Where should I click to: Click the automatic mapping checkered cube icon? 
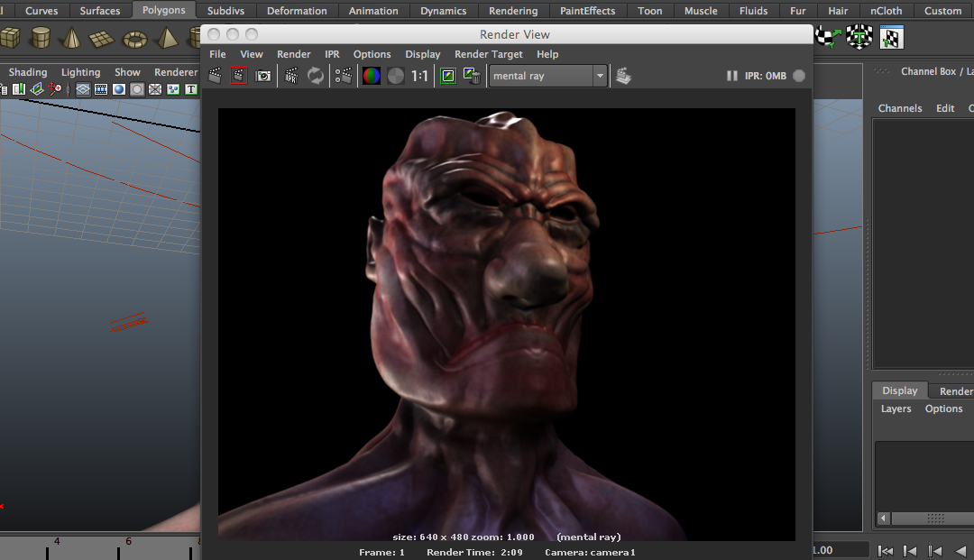pos(859,37)
